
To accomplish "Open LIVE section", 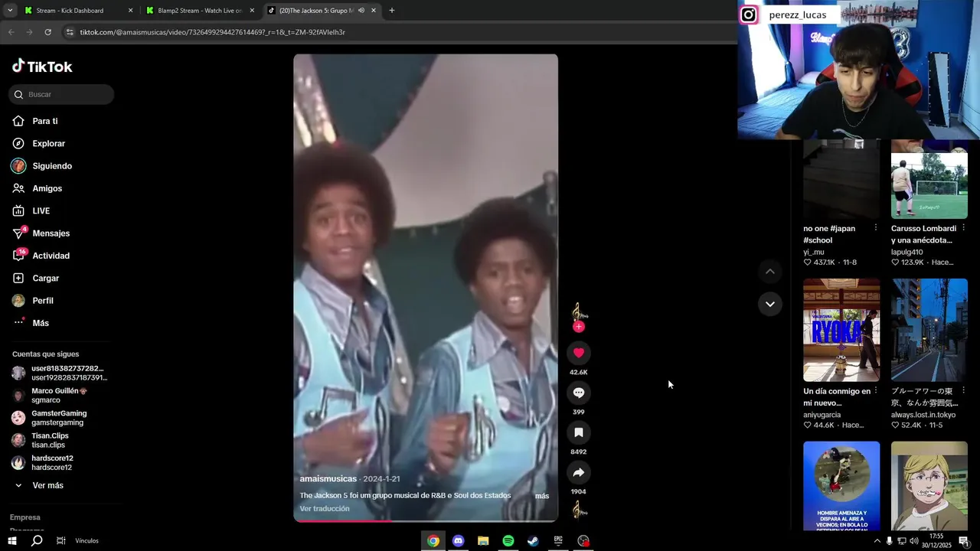I will 41,211.
